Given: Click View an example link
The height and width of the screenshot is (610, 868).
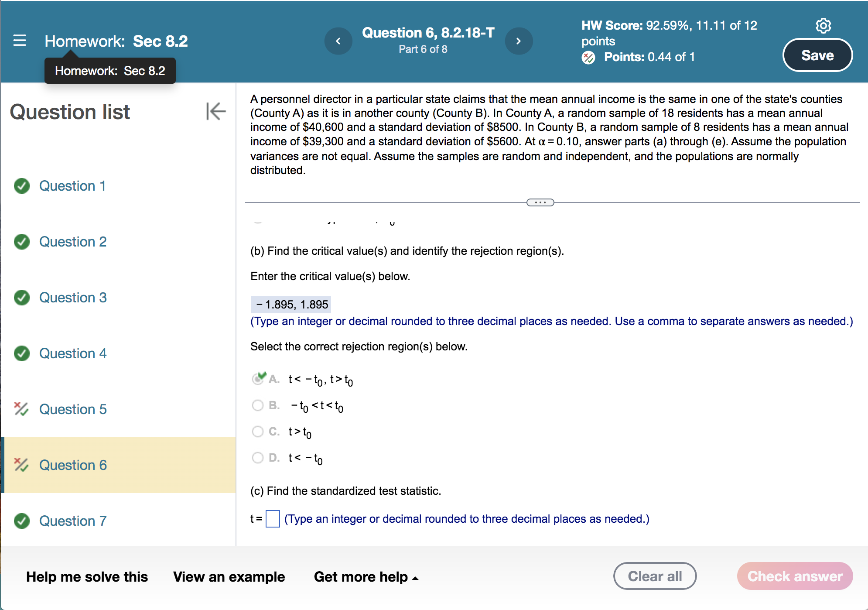Looking at the screenshot, I should coord(229,577).
